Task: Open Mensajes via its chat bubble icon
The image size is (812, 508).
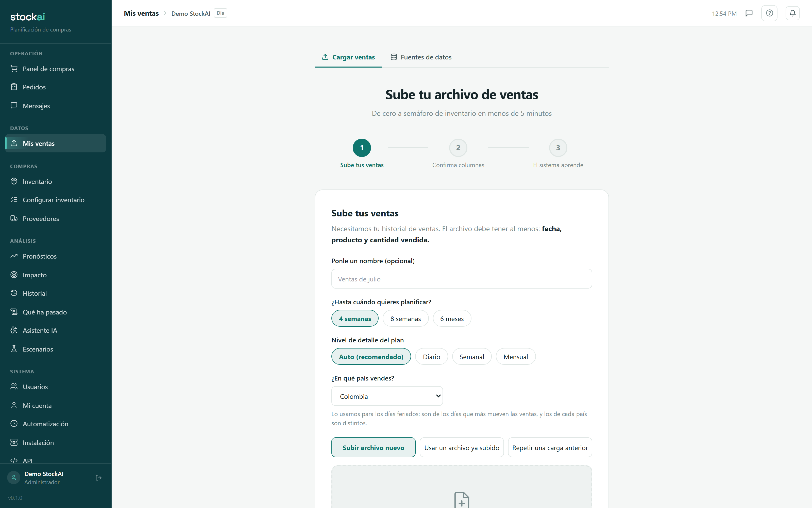Action: coord(14,105)
